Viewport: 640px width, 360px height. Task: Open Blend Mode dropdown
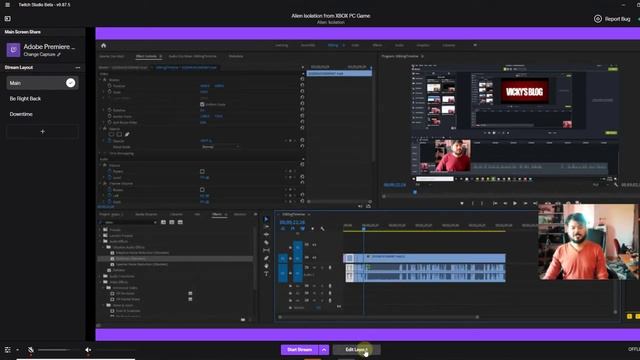click(220, 147)
